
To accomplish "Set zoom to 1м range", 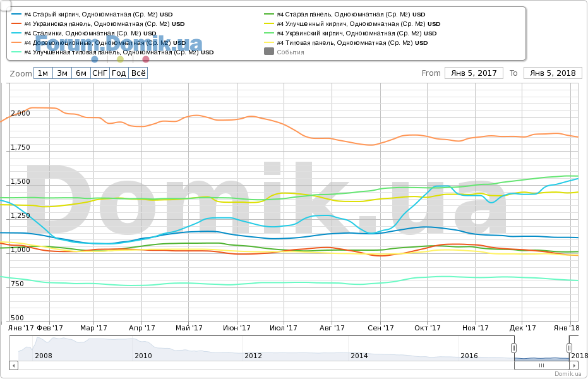I will click(x=43, y=73).
